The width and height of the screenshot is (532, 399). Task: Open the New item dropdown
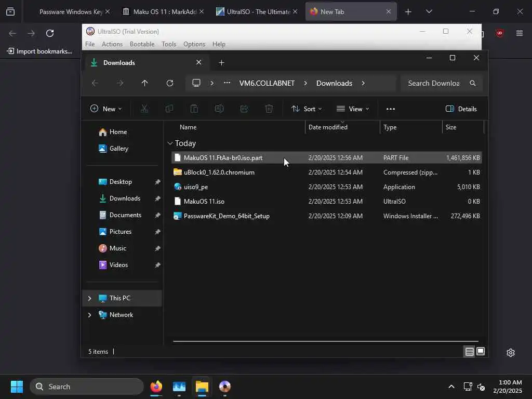click(106, 109)
